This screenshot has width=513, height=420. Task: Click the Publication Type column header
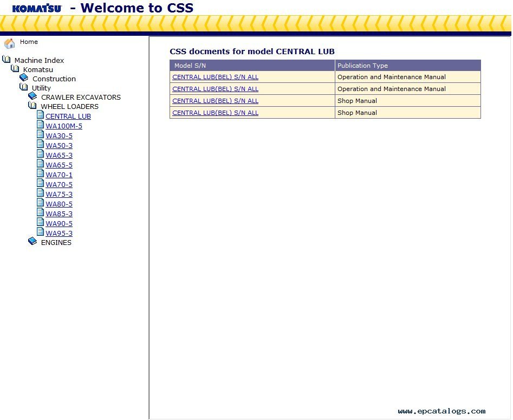(408, 66)
